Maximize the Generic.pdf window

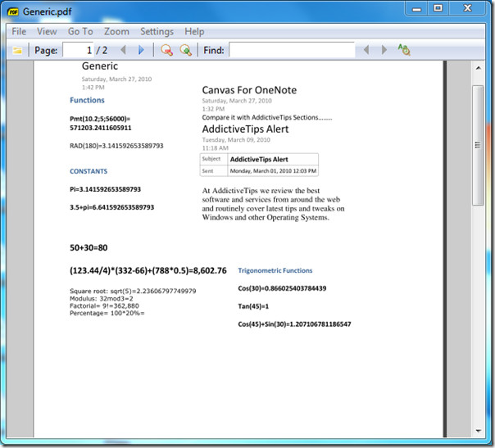pyautogui.click(x=438, y=8)
